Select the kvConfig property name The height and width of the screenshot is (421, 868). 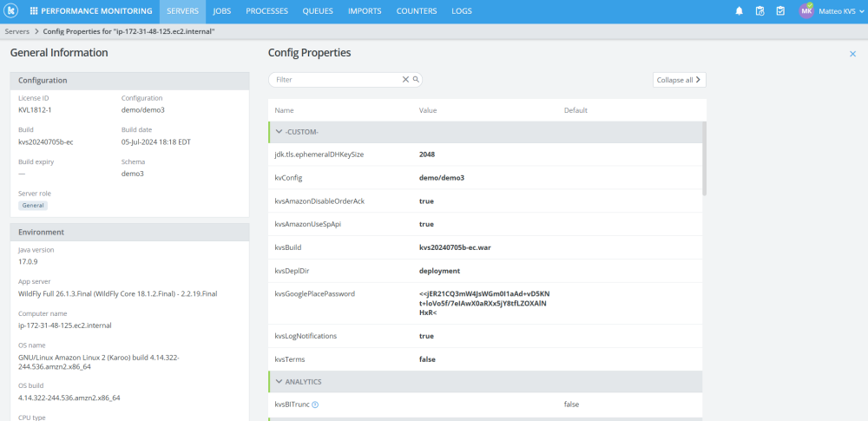coord(288,178)
